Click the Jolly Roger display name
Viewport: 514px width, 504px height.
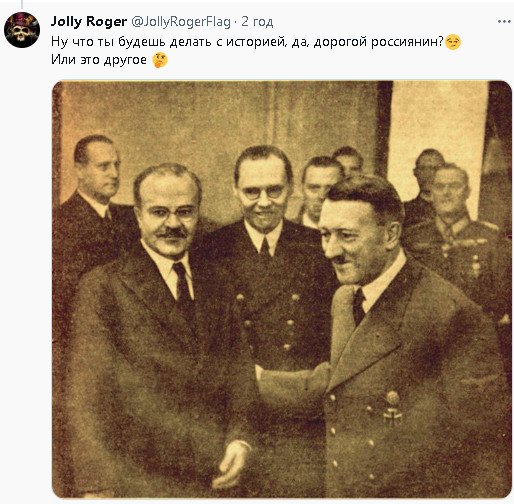89,22
